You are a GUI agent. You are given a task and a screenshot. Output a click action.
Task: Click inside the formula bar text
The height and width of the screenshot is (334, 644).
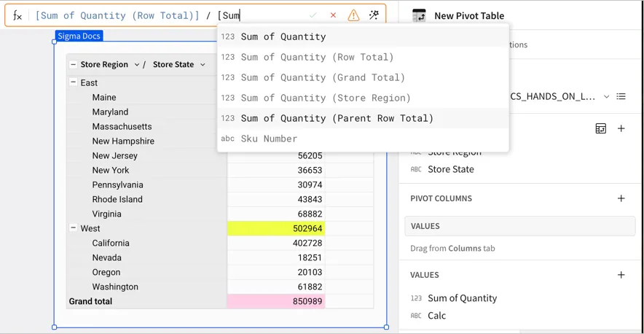(138, 15)
